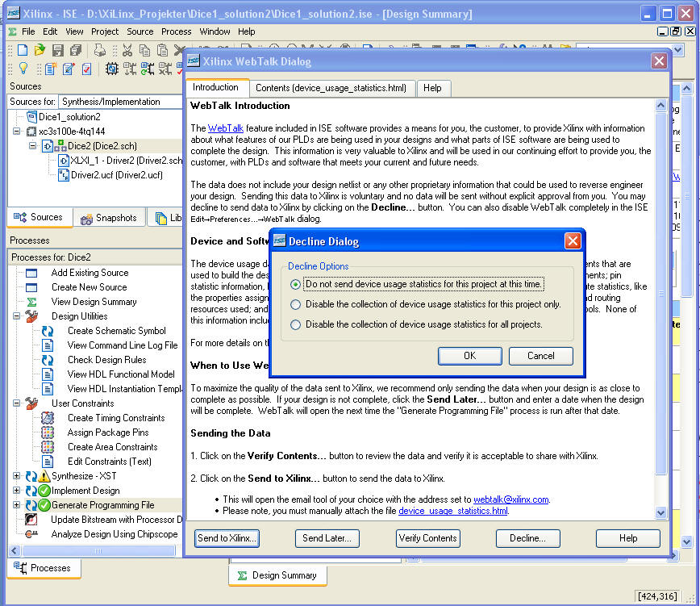Click the document with pencil toolbar icon
This screenshot has width=700, height=606.
(x=69, y=69)
